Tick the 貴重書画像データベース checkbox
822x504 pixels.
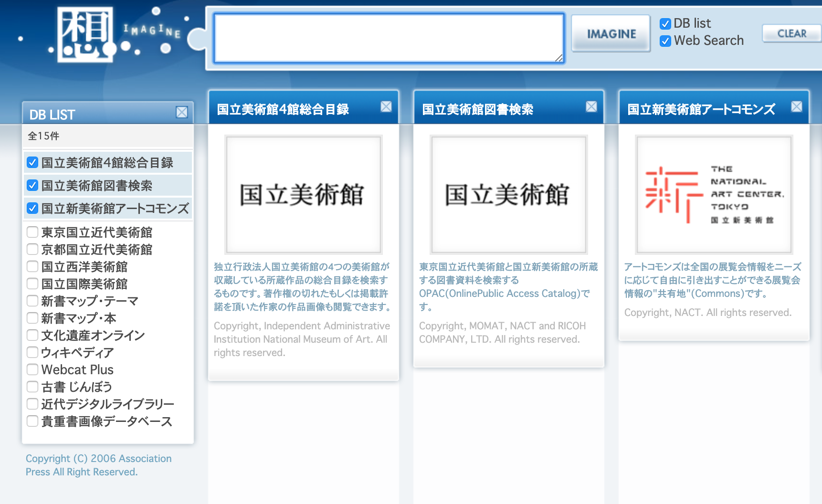[32, 421]
